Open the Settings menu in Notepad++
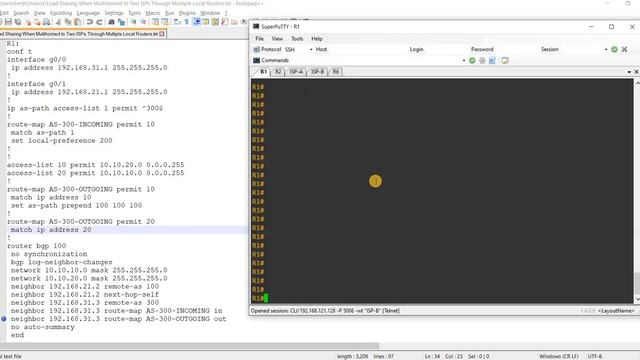640x360 pixels. tap(114, 13)
